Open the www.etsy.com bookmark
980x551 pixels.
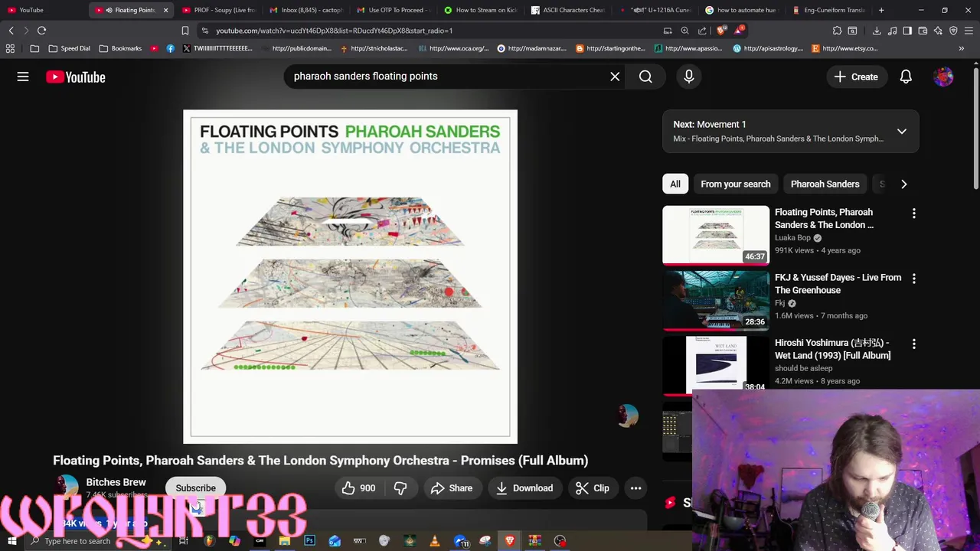(x=844, y=48)
